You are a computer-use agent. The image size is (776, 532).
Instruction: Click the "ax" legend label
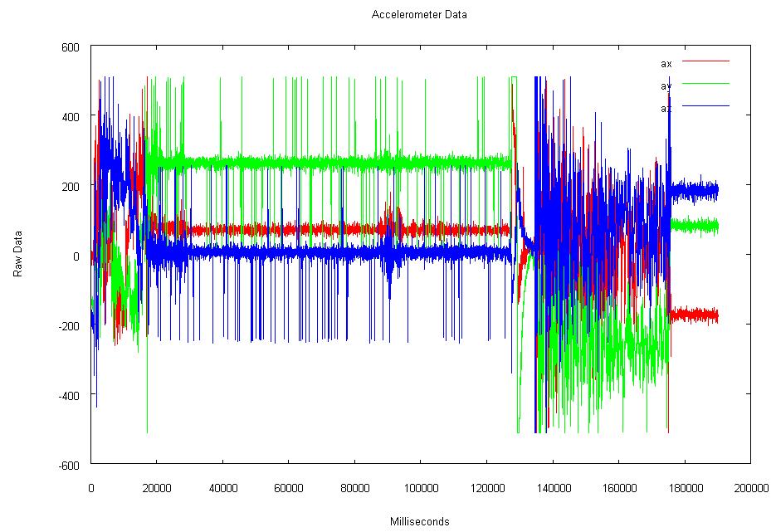point(666,63)
